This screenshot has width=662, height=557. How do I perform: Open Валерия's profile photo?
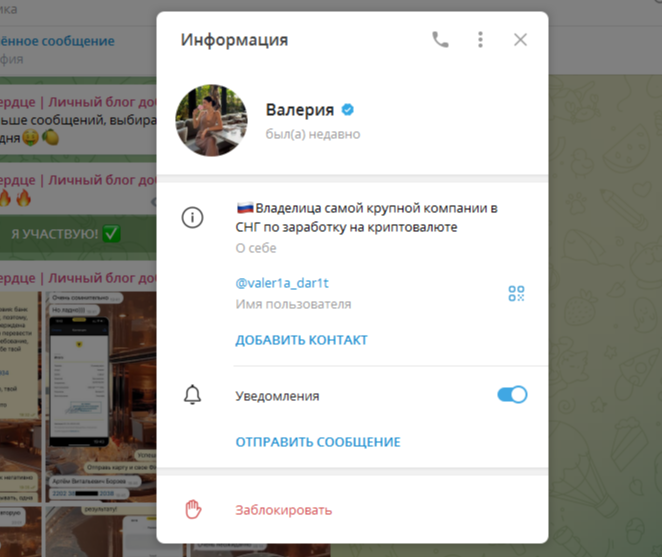212,120
